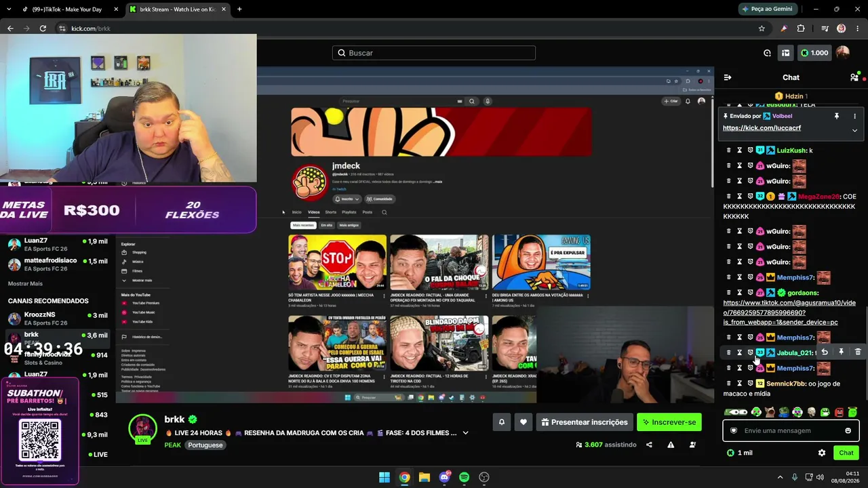Click the Inscrever-se subscribe button
The image size is (868, 488).
coord(669,422)
